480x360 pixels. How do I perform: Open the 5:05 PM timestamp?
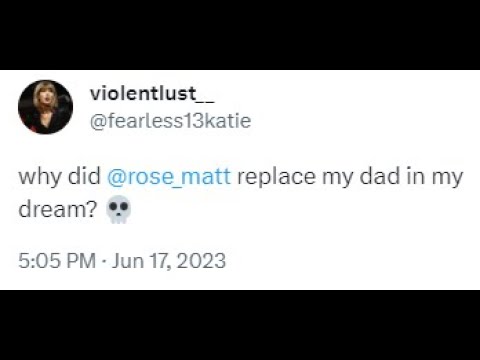pyautogui.click(x=57, y=261)
